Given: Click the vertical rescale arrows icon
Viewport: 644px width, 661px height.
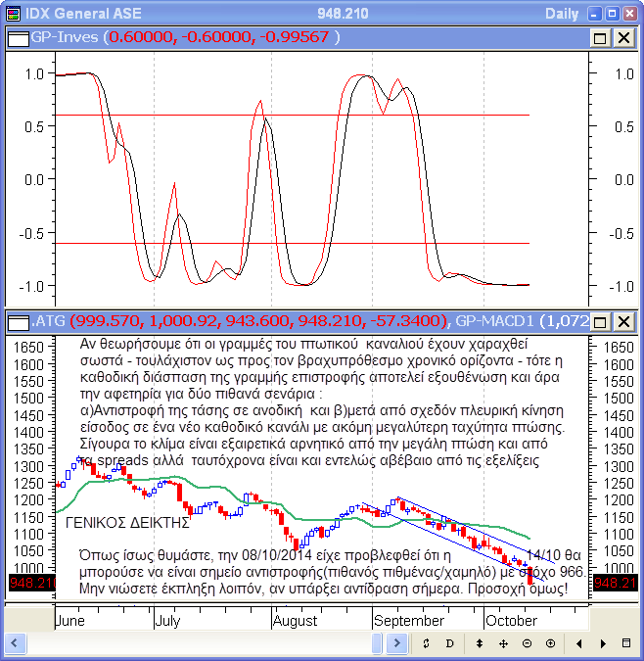Looking at the screenshot, I should [x=480, y=642].
